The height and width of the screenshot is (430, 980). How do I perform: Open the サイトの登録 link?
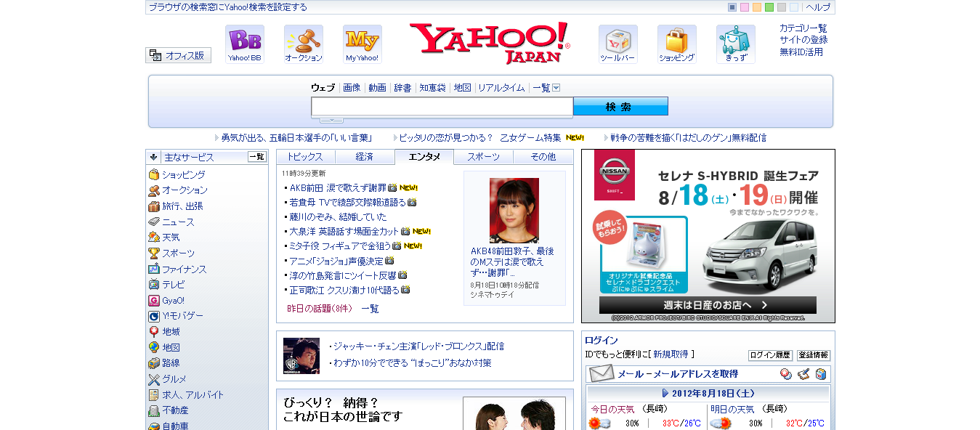click(x=803, y=40)
